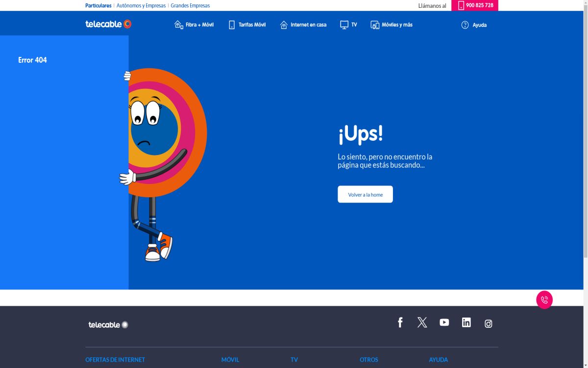Switch to Autónomos y Empresas tab

(141, 6)
